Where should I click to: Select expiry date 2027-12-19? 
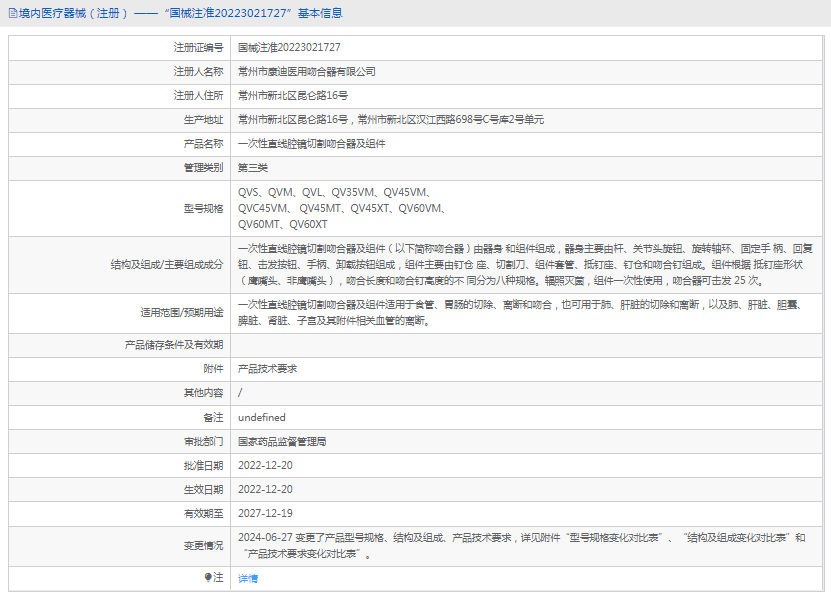[x=265, y=513]
